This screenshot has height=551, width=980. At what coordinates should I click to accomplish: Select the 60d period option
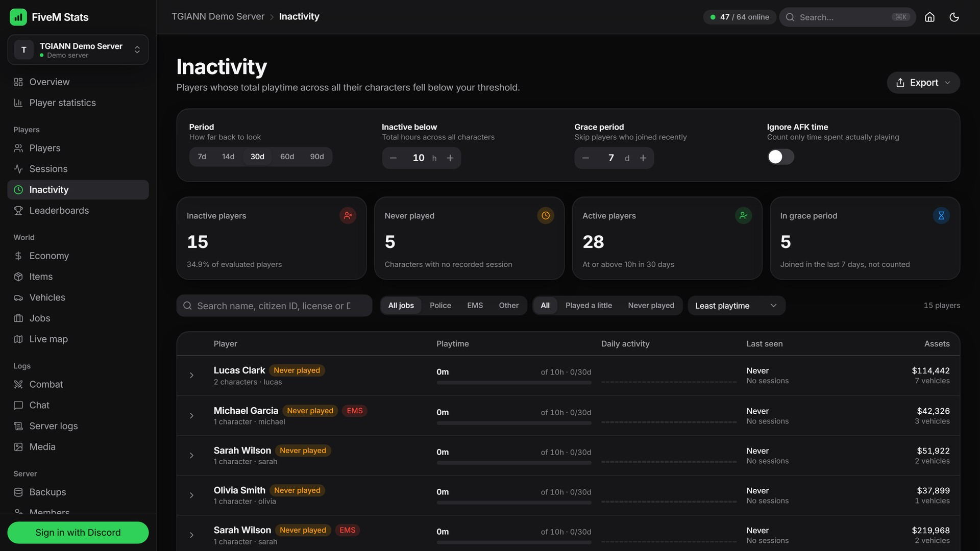287,157
